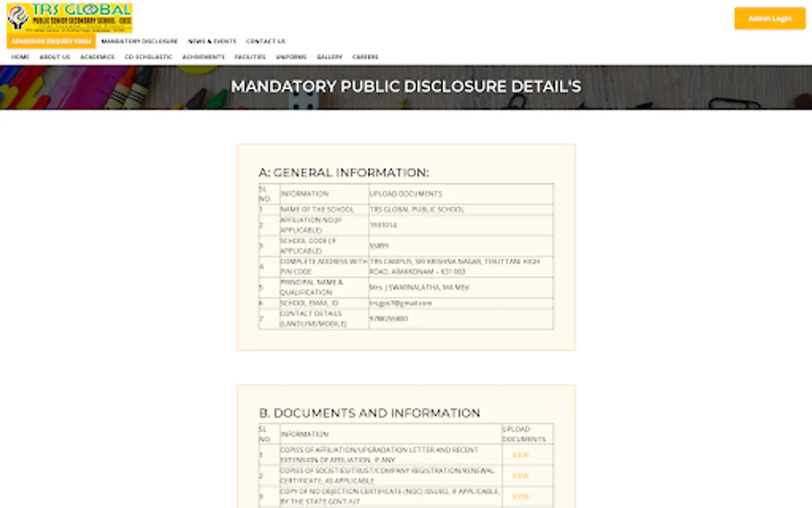Open the Admin Login button
This screenshot has width=812, height=508.
tap(770, 19)
